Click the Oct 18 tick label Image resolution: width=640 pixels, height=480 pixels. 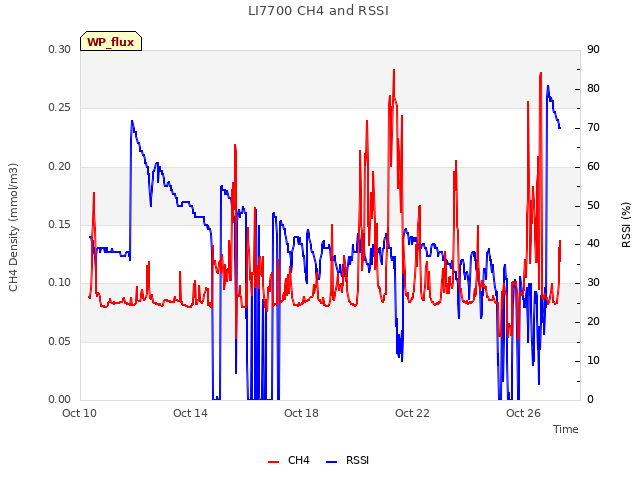pyautogui.click(x=301, y=413)
